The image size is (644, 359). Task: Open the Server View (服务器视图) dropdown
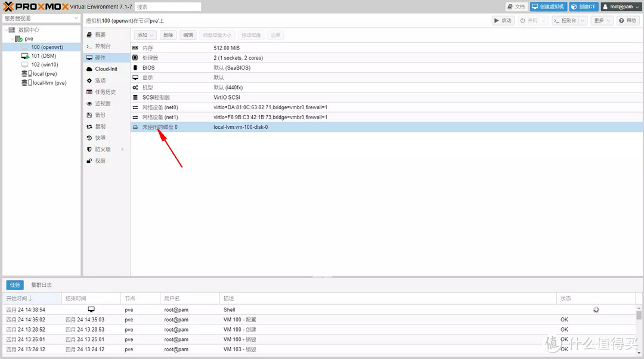click(41, 18)
